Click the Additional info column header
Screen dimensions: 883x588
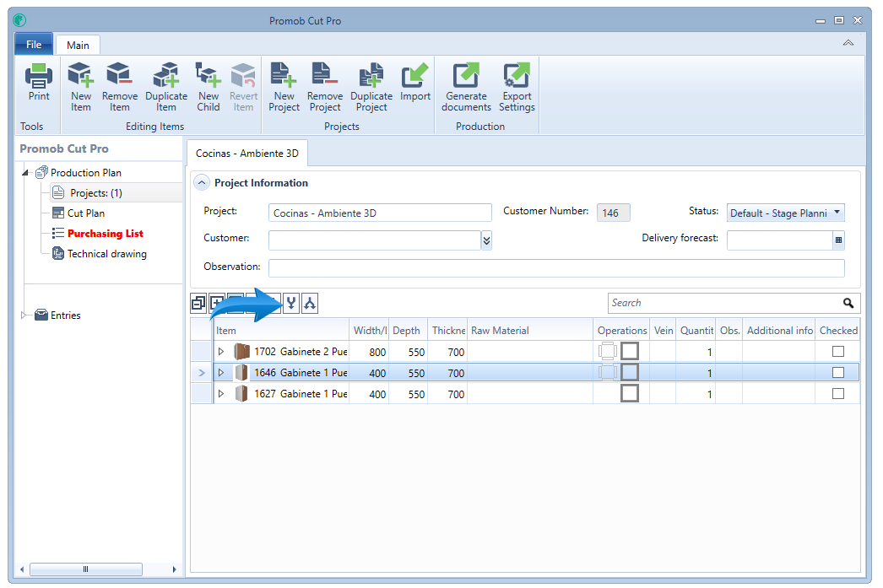(x=779, y=331)
